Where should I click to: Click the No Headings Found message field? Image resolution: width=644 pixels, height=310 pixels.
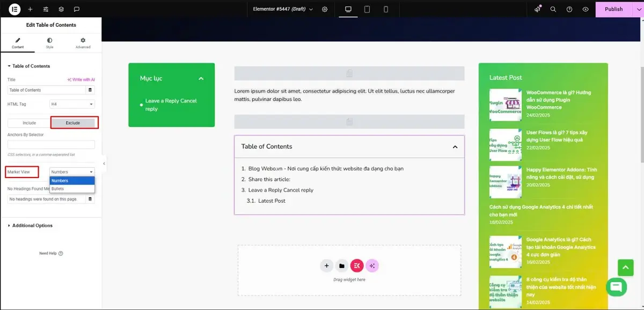(47, 199)
